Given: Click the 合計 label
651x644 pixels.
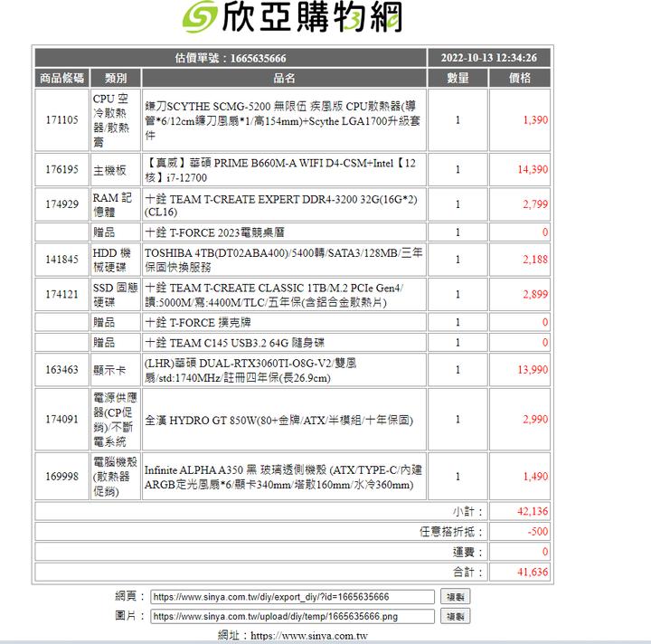Looking at the screenshot, I should pyautogui.click(x=468, y=573).
